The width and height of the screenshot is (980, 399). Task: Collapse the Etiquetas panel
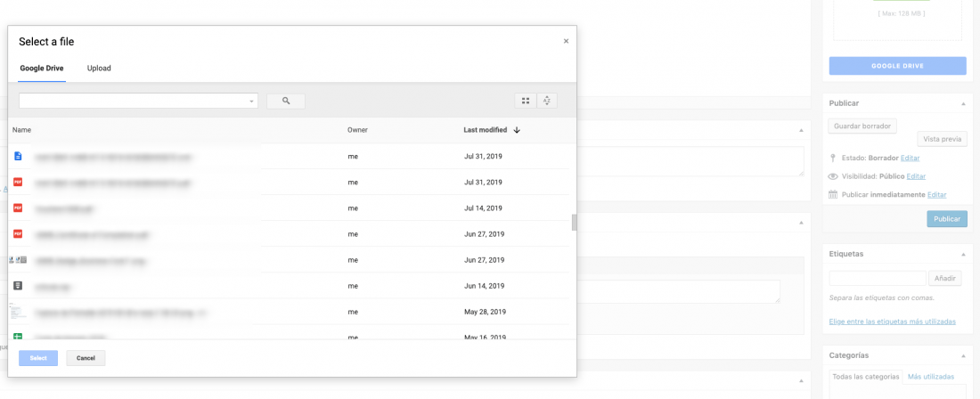[x=963, y=254]
